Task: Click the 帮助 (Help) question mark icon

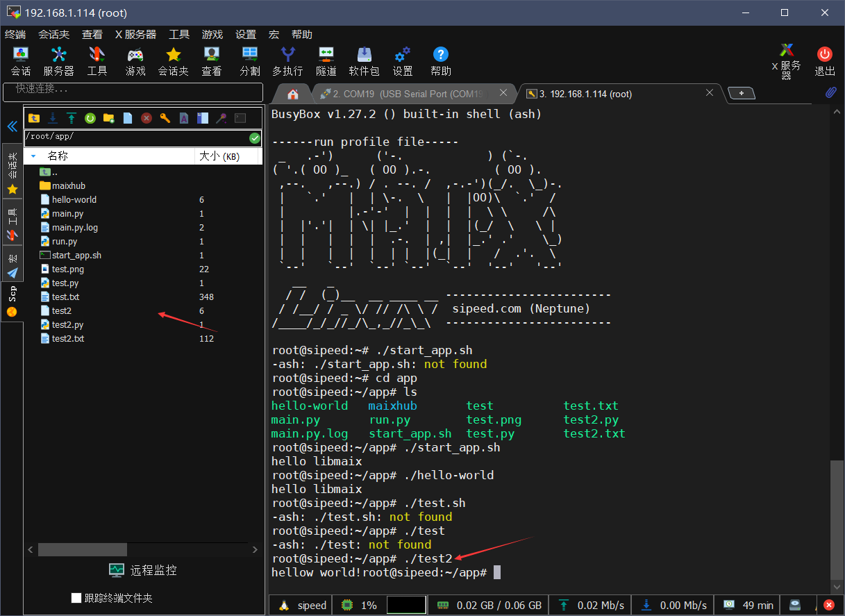Action: (x=441, y=61)
